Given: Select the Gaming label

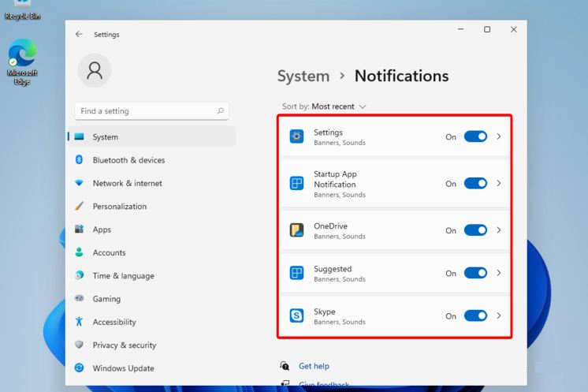Looking at the screenshot, I should [106, 299].
